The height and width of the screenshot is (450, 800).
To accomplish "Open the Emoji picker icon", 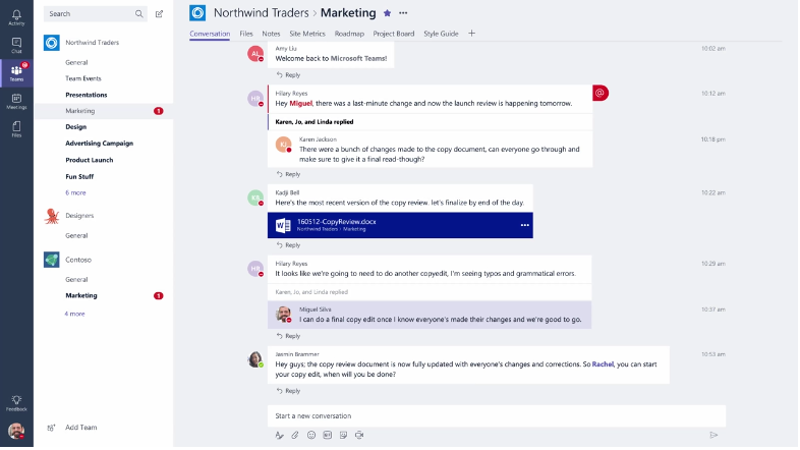I will (311, 435).
